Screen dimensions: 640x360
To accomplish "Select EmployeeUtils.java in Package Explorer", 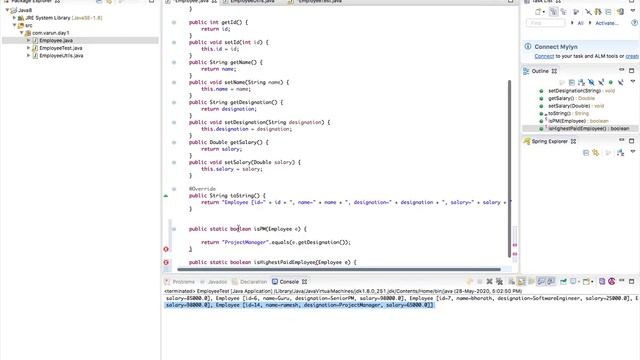I will 61,55.
